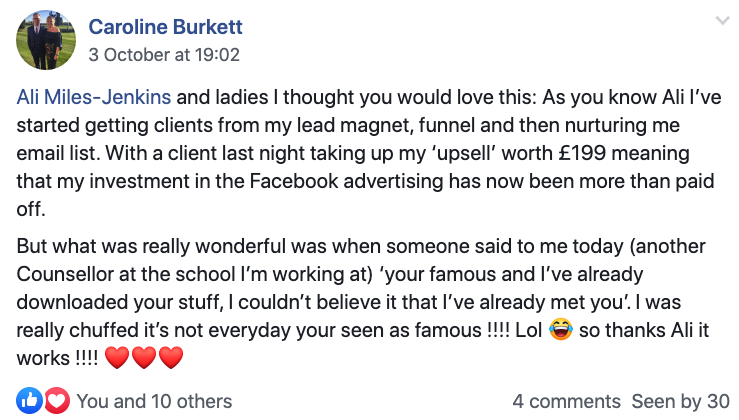The height and width of the screenshot is (420, 739).
Task: Open the post options chevron menu
Action: coord(719,21)
